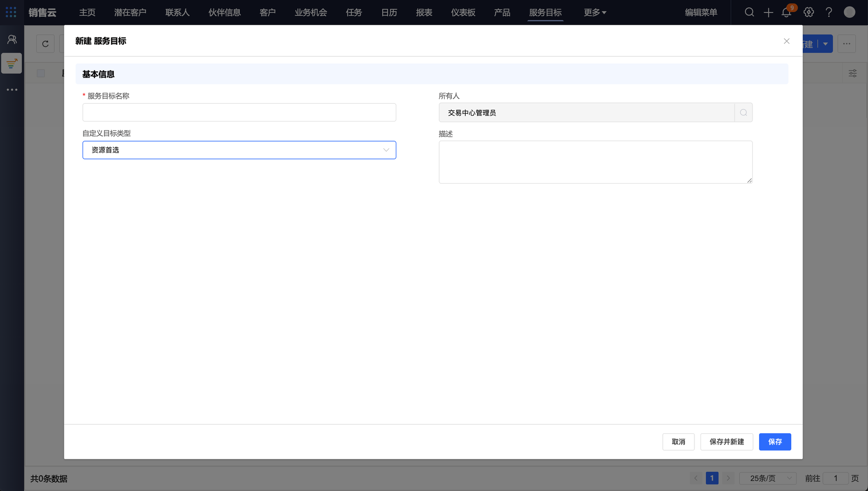Screen dimensions: 868x491
Task: Open the 25条/页 page size dropdown
Action: [768, 478]
